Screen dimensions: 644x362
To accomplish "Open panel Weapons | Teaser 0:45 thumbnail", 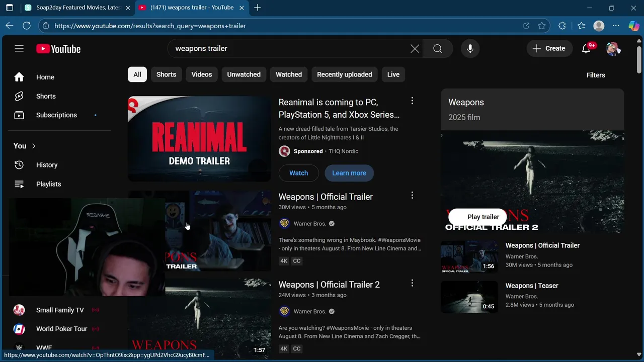I will 469,297.
